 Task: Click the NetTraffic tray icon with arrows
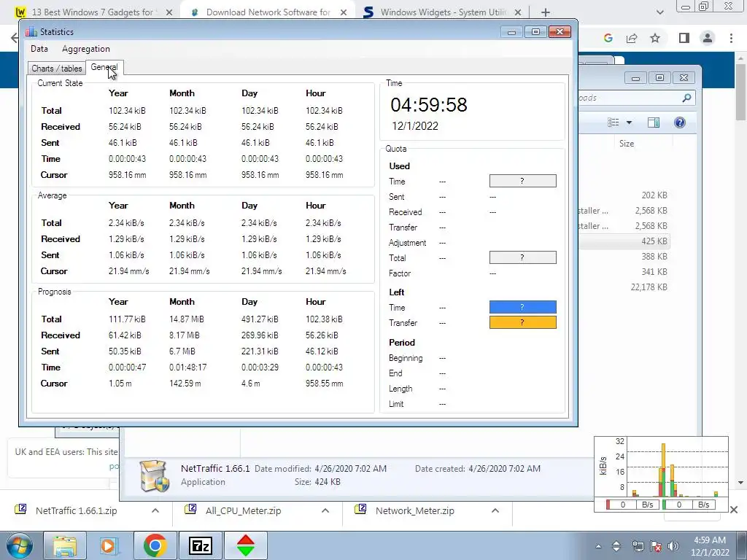(x=616, y=546)
